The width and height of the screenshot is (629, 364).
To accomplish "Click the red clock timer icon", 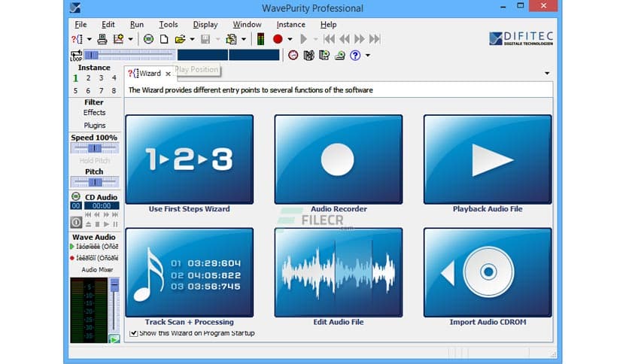I will coord(293,56).
